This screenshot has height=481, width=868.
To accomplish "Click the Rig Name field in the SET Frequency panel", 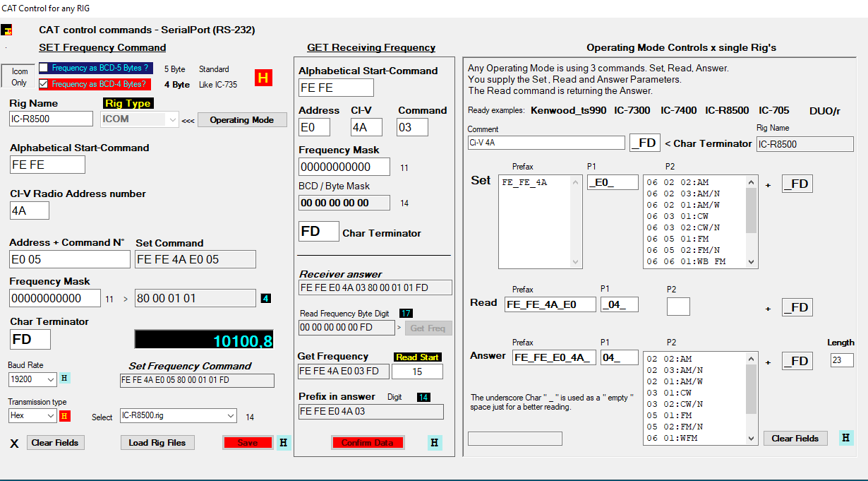I will tap(52, 119).
